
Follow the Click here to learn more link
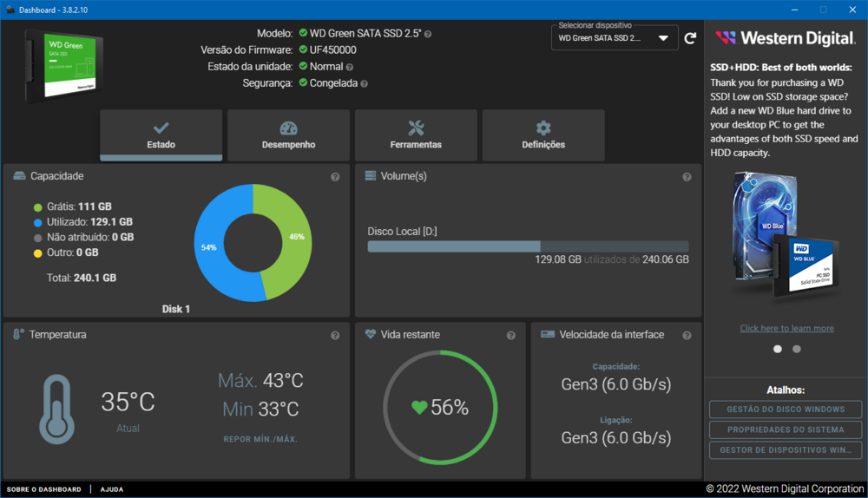point(786,328)
